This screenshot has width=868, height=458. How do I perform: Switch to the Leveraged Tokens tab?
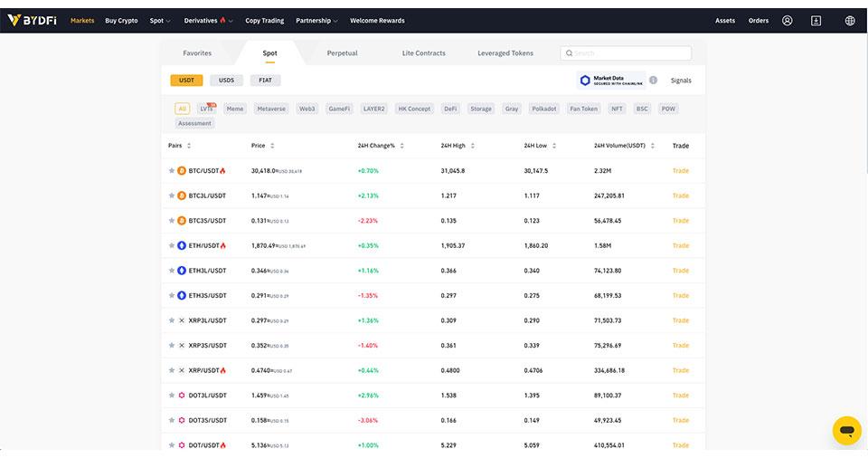pos(505,53)
